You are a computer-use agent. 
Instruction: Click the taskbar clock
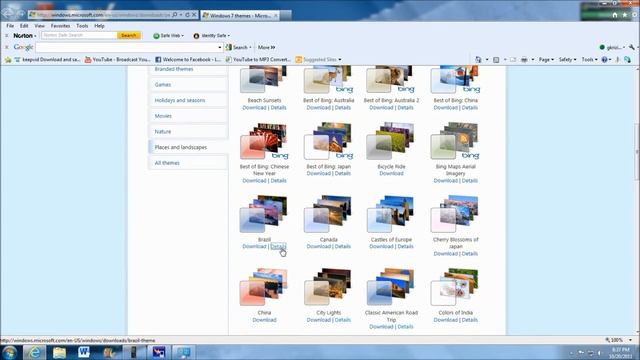coord(620,353)
